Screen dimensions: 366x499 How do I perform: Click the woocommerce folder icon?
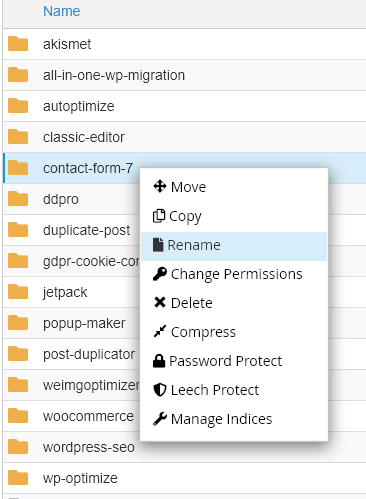click(18, 416)
